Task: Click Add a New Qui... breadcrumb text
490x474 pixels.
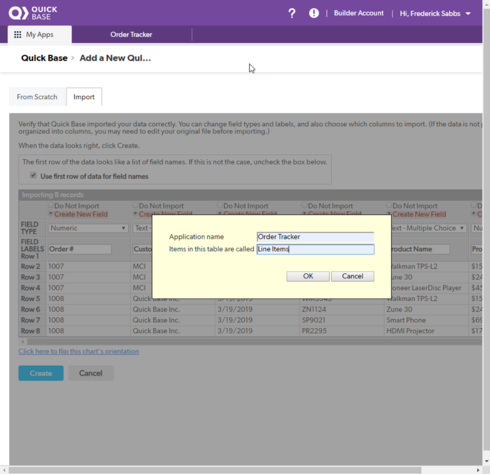Action: pos(115,58)
